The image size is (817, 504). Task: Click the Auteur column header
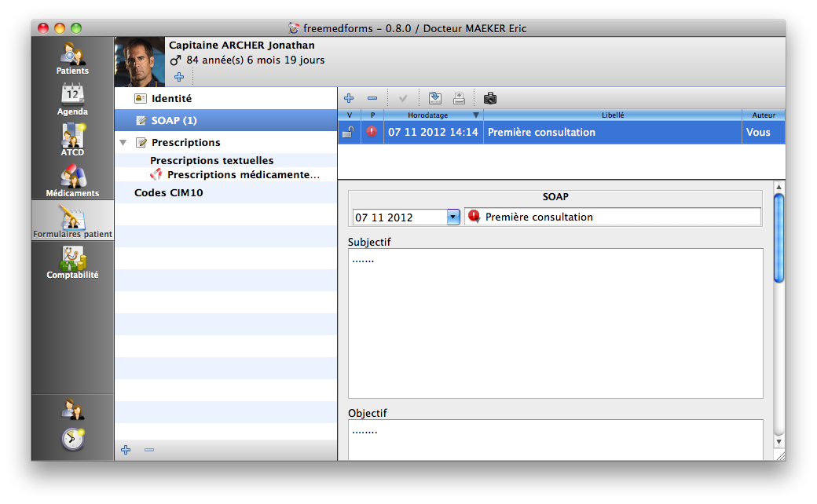coord(764,115)
